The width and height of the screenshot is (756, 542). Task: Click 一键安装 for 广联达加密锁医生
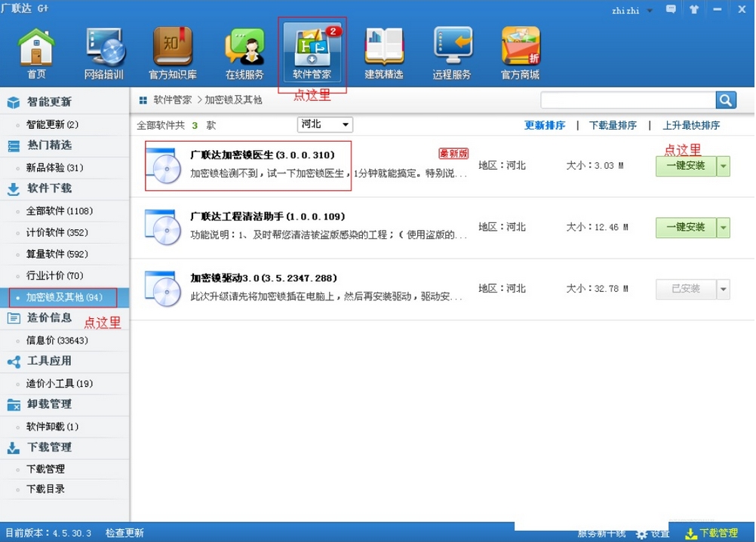tap(686, 166)
